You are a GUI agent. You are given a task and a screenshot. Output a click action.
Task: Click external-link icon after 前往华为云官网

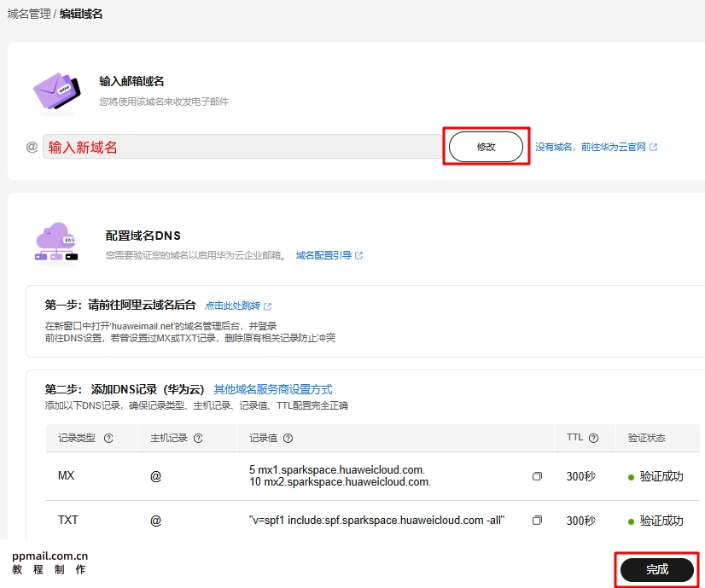[x=653, y=147]
